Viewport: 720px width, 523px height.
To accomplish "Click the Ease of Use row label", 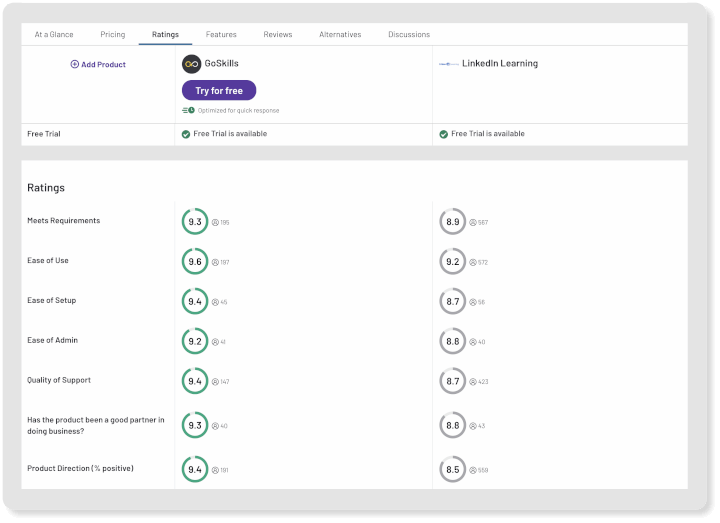I will 48,260.
